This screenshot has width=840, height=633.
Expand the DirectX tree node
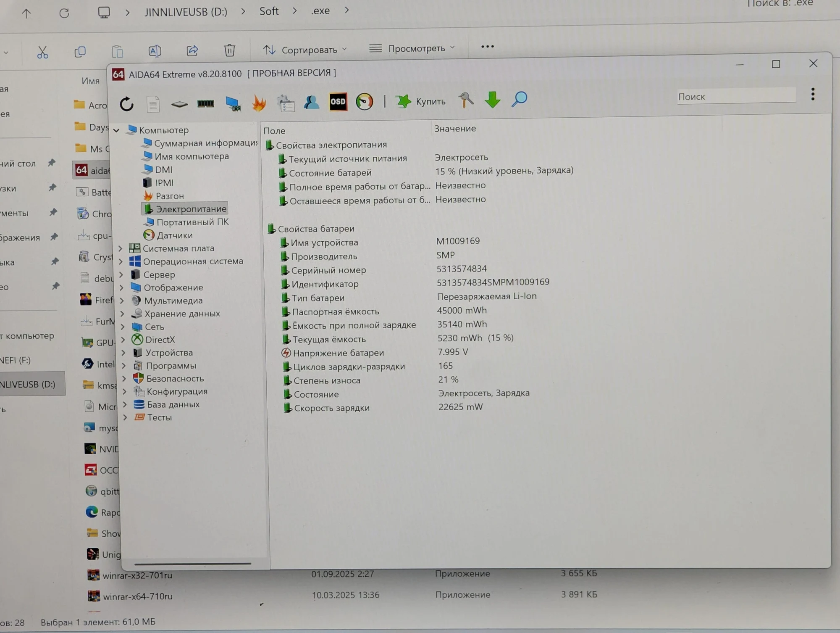(123, 340)
